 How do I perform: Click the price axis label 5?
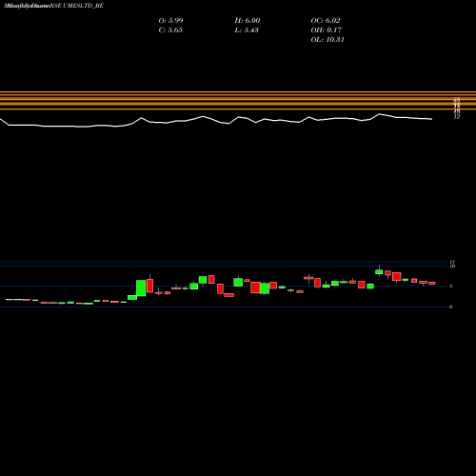(451, 287)
